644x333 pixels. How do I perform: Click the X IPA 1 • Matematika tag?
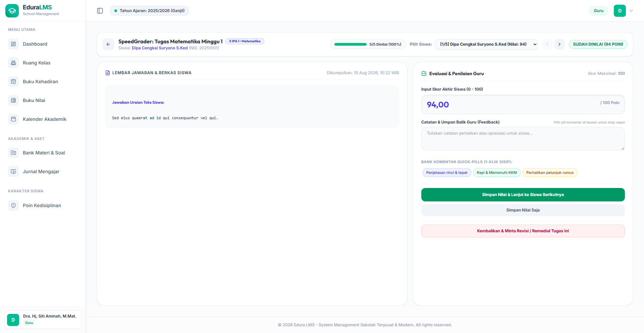click(x=245, y=41)
